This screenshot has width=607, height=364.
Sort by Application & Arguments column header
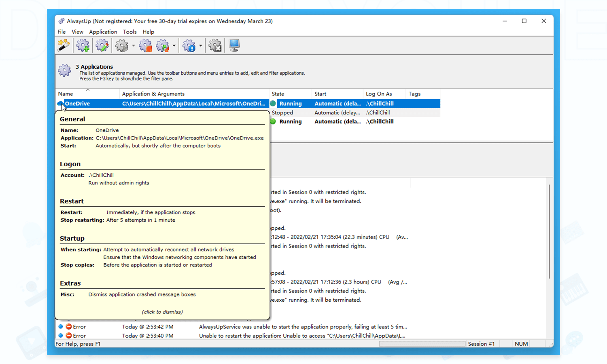point(194,94)
